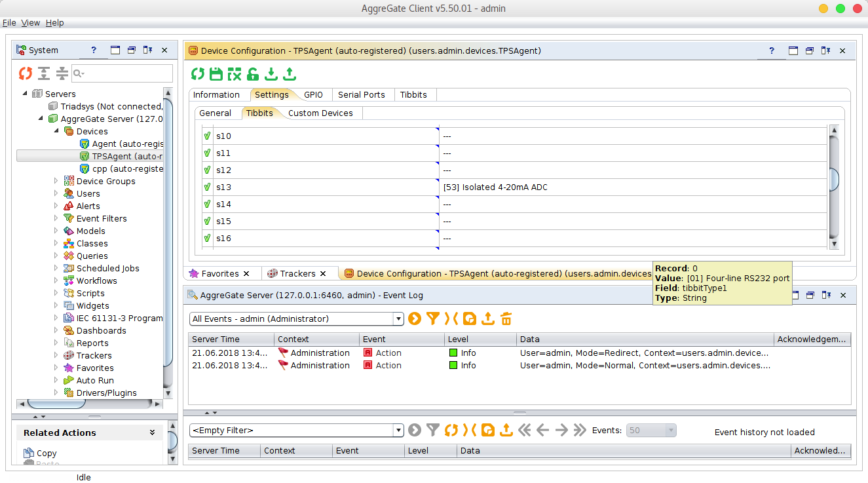Viewport: 868px width, 483px height.
Task: Click the orange upload-arrow icon in event history toolbar
Action: (x=506, y=430)
